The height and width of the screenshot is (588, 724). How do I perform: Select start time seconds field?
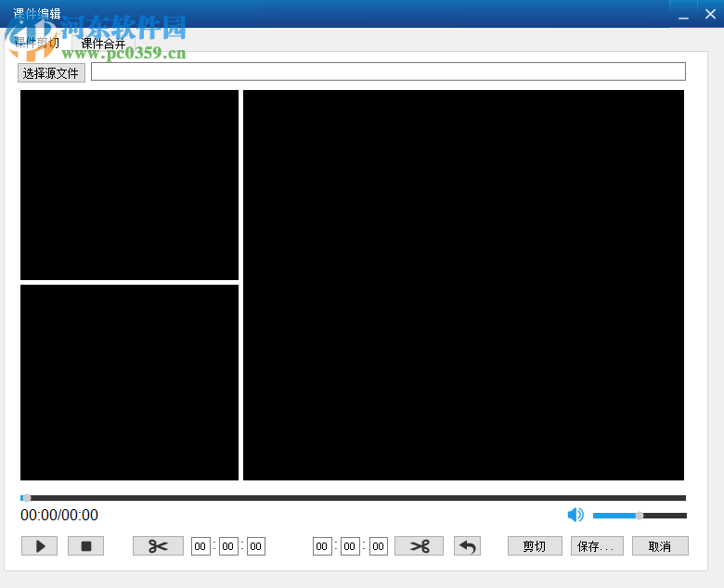256,546
